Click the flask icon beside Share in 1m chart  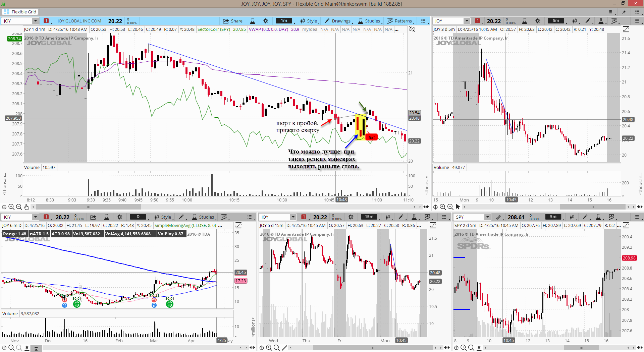pos(253,21)
